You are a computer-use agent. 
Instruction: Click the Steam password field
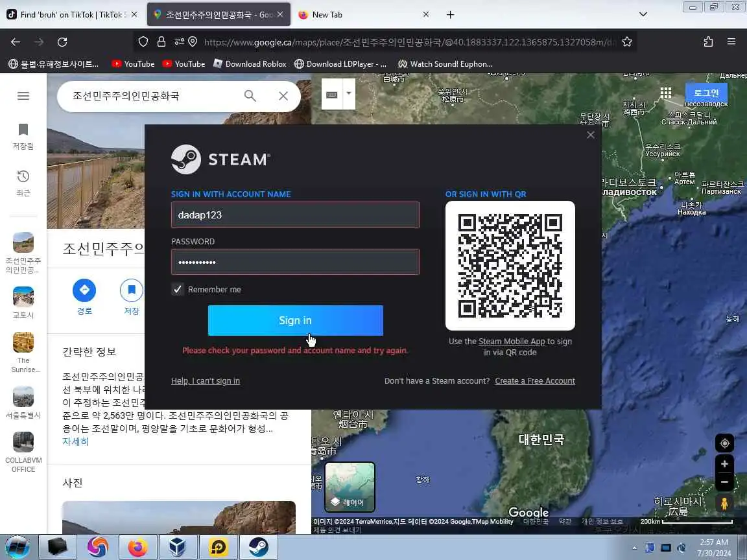295,262
